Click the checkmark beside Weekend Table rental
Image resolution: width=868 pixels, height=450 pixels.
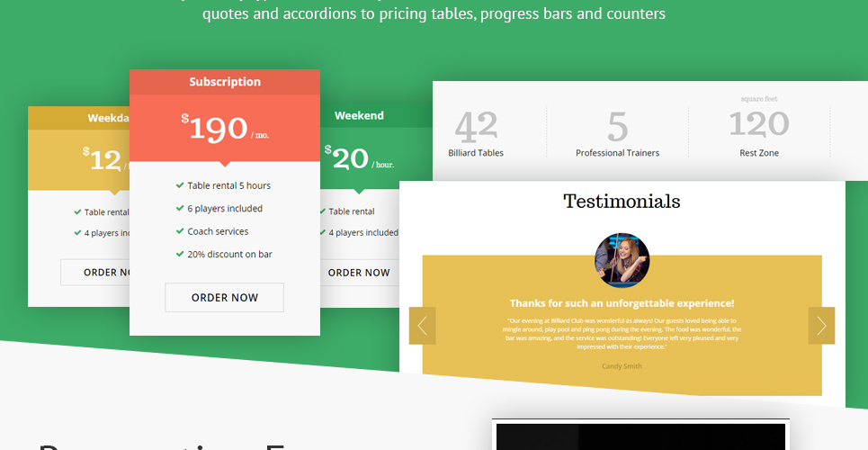pyautogui.click(x=323, y=211)
